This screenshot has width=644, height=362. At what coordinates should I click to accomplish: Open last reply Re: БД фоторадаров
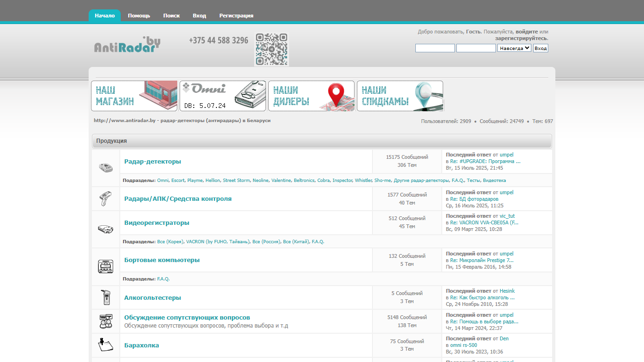[x=474, y=199]
